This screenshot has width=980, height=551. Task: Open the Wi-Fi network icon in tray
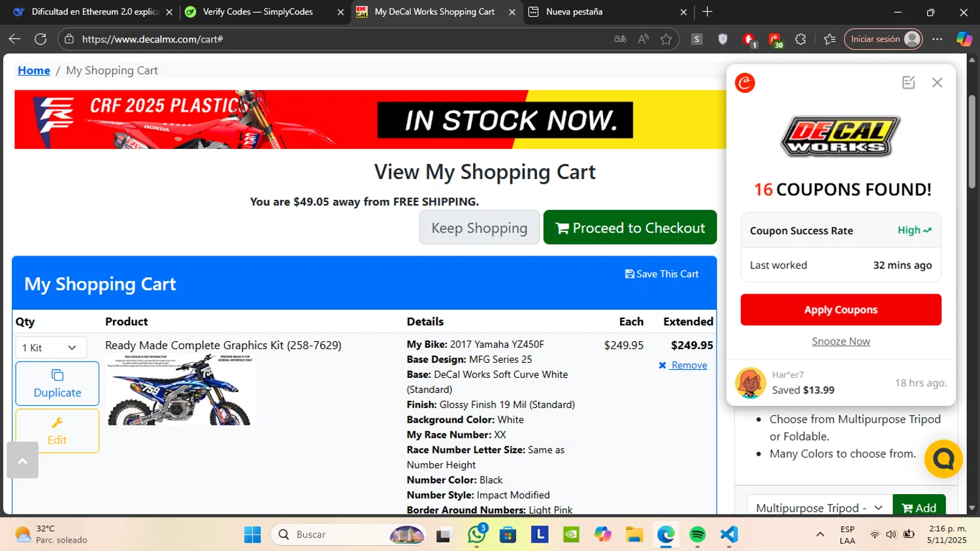point(874,535)
